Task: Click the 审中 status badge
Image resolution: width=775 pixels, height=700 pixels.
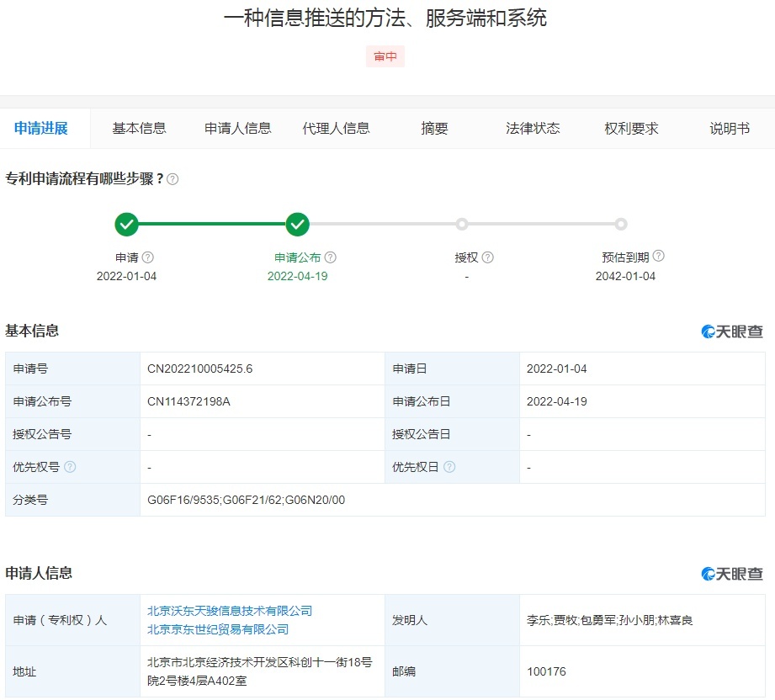Action: 385,57
